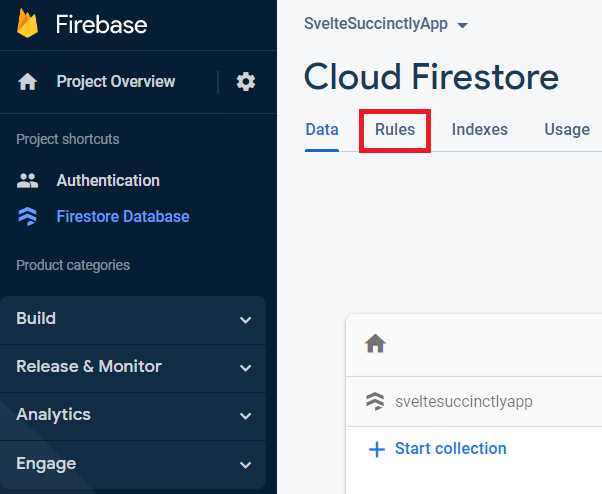Click the home icon in data panel
This screenshot has width=602, height=494.
point(375,343)
